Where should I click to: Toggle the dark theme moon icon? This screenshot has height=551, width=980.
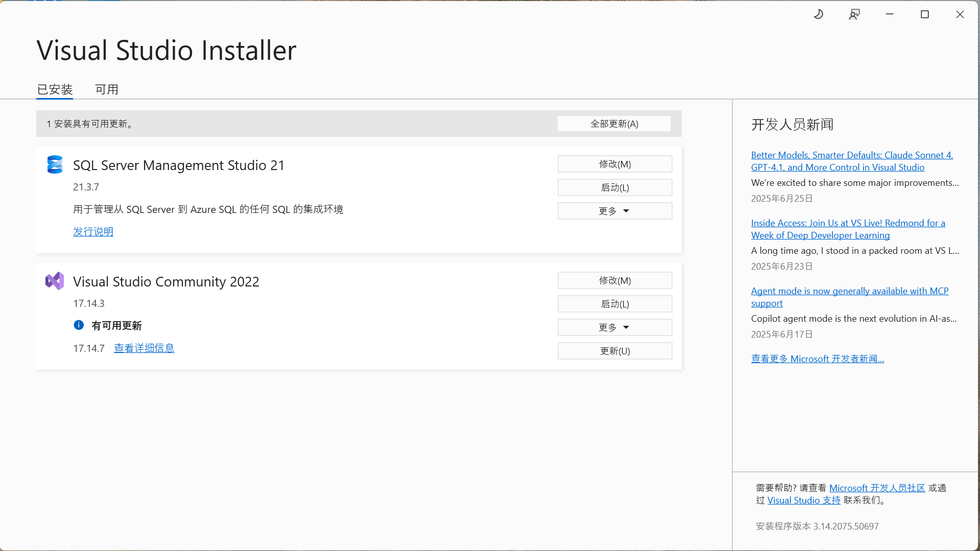coord(819,14)
